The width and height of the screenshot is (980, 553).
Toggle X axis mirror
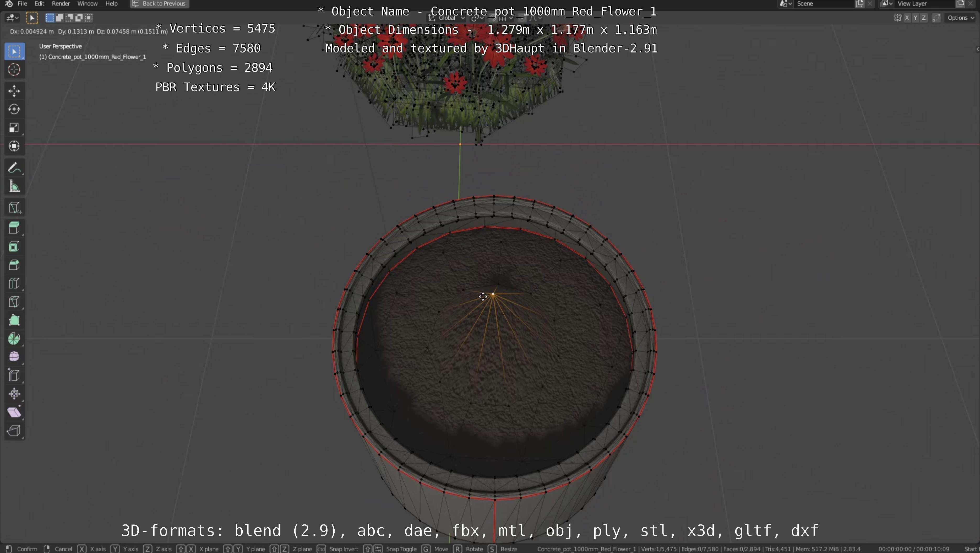click(x=907, y=18)
